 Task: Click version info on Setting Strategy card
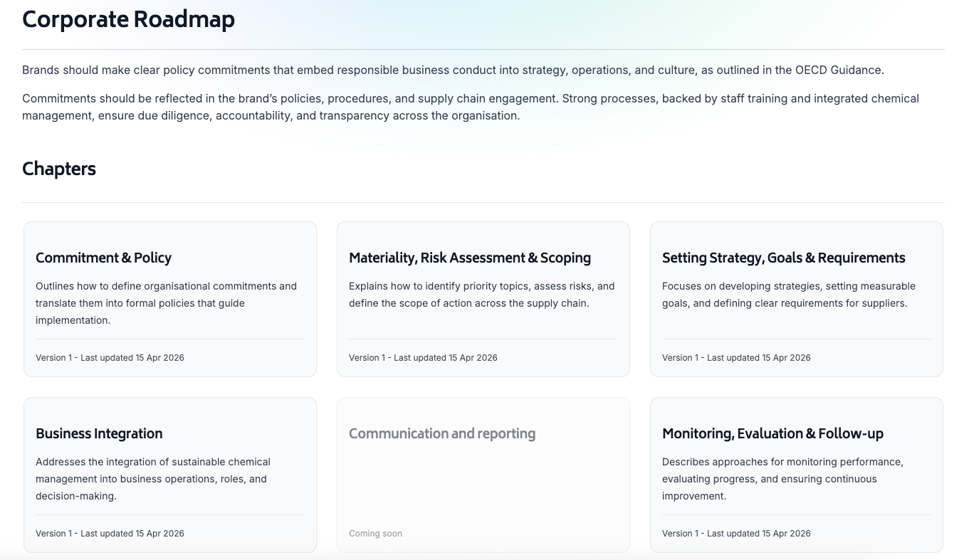click(x=736, y=358)
